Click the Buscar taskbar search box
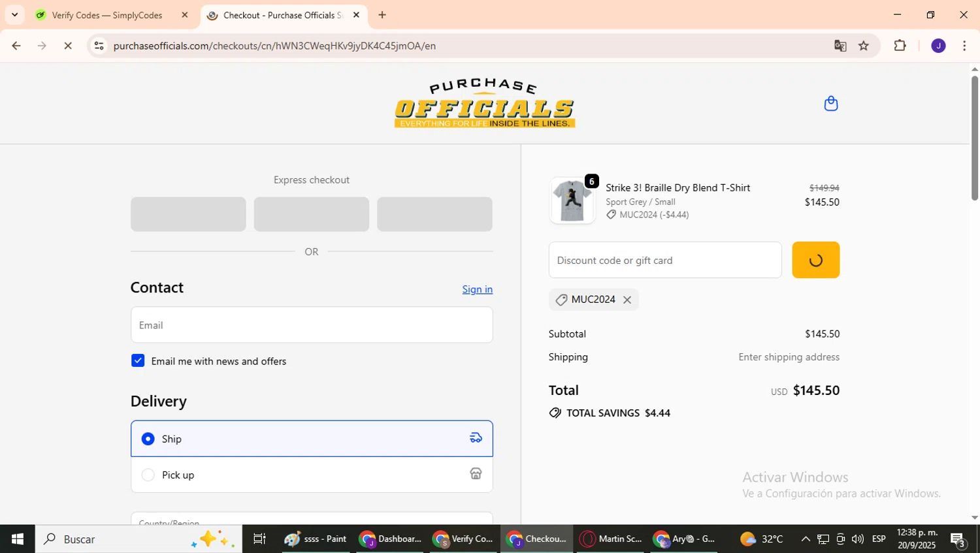The height and width of the screenshot is (553, 980). (x=139, y=539)
